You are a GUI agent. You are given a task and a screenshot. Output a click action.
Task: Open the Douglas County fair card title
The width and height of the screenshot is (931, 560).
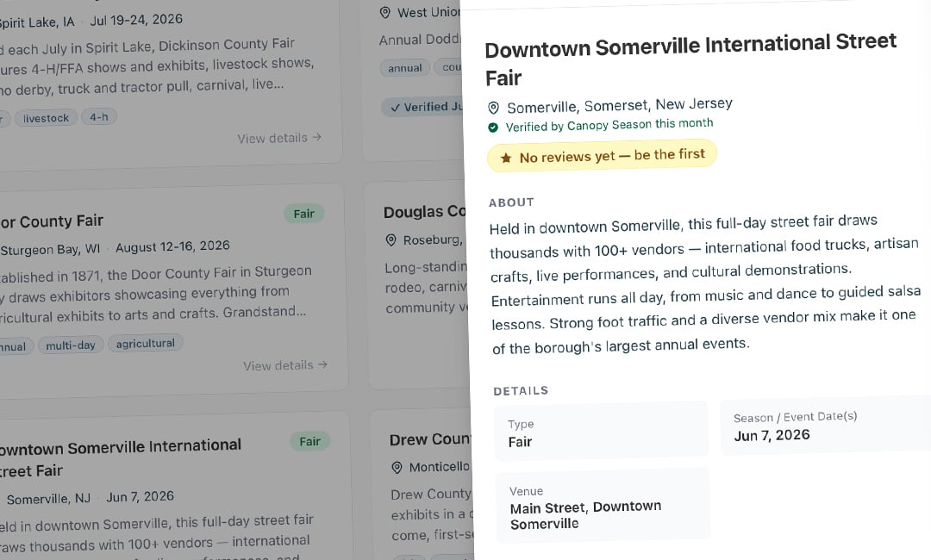tap(424, 212)
